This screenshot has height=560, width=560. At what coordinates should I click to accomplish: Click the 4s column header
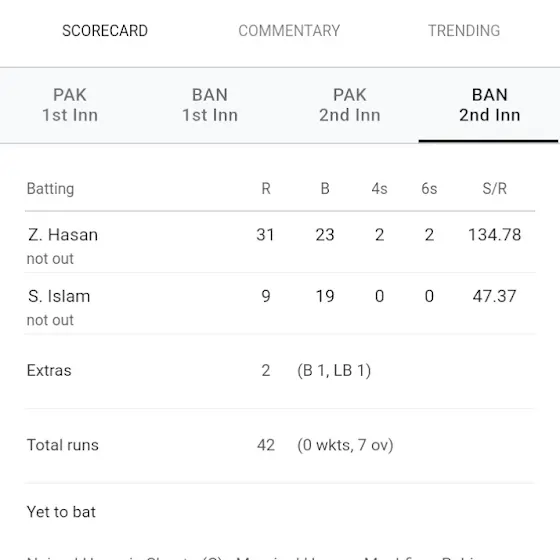[x=379, y=189]
